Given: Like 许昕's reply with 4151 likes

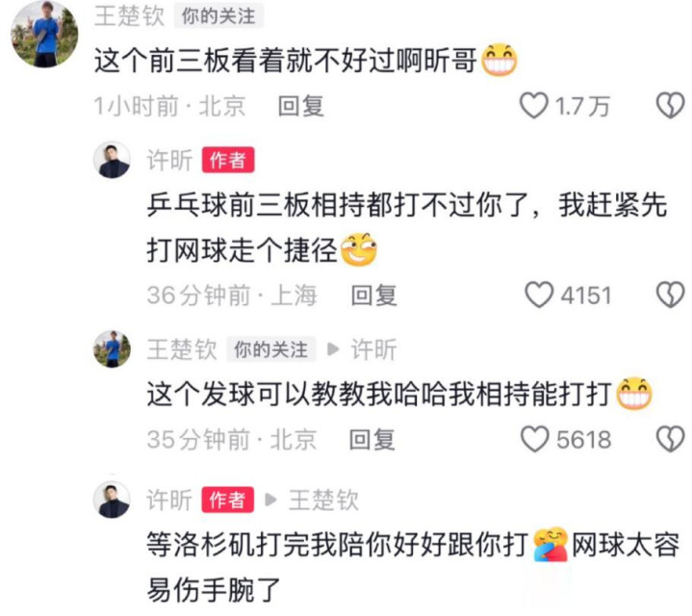Looking at the screenshot, I should click(x=539, y=295).
